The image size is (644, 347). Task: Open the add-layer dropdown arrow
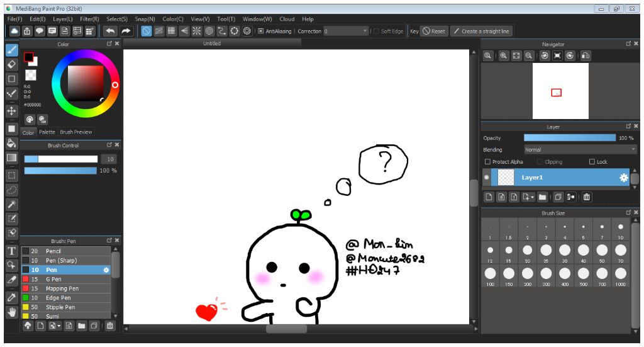(532, 197)
